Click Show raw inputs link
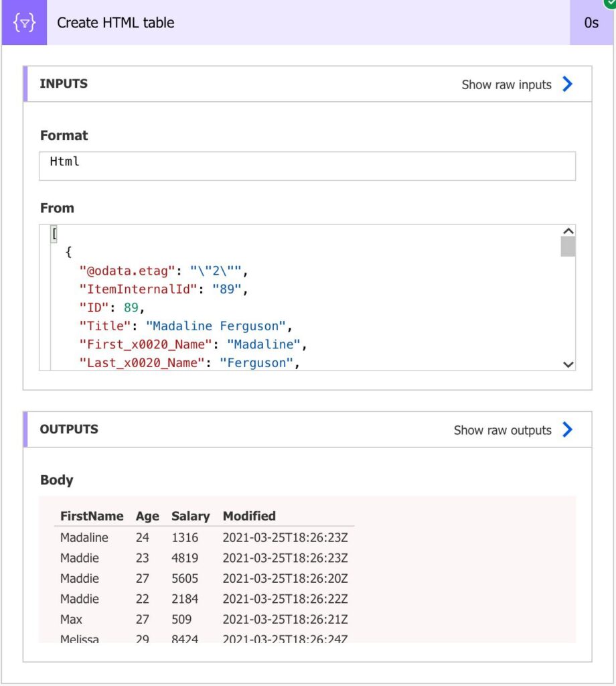 pyautogui.click(x=506, y=84)
